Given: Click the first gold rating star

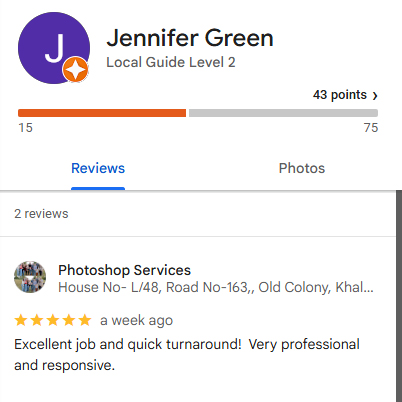Looking at the screenshot, I should pos(21,320).
